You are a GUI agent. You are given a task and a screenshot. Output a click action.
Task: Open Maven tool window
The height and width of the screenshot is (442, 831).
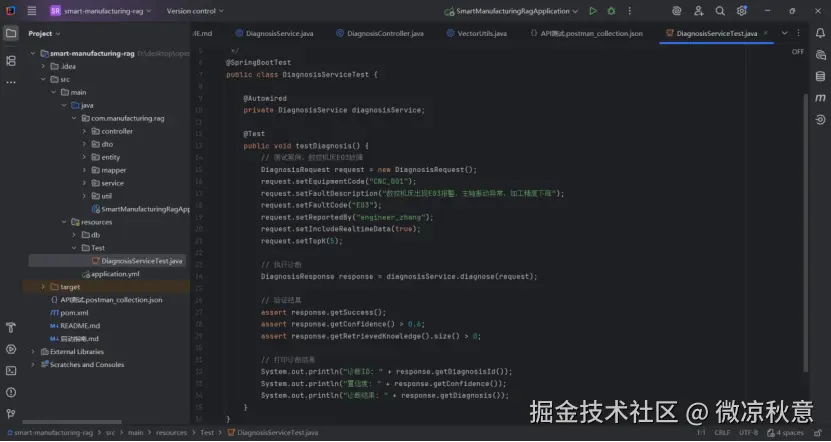[820, 98]
